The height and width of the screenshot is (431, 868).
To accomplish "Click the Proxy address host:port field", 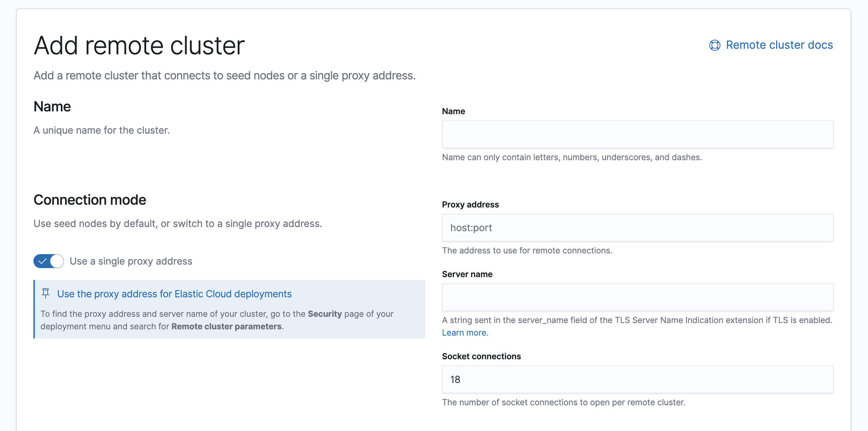I will [x=637, y=228].
